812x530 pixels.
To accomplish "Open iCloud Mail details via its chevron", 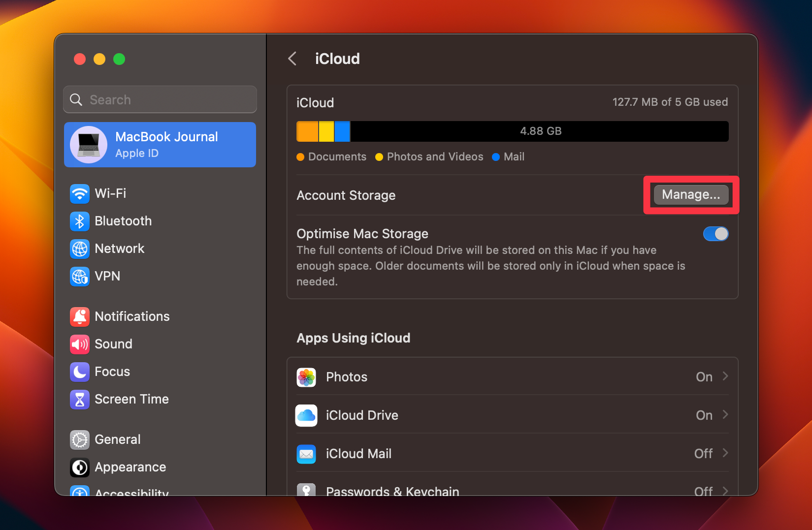I will (x=725, y=454).
